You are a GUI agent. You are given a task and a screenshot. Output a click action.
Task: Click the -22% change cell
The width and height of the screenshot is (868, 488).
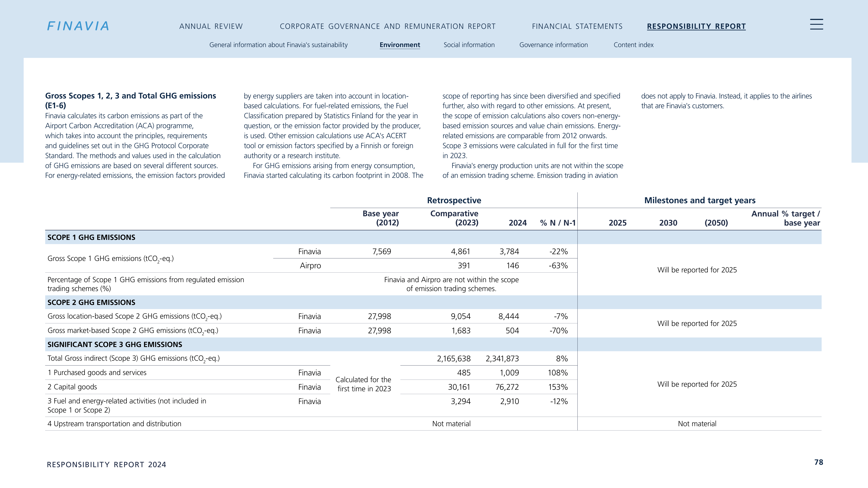pos(558,251)
